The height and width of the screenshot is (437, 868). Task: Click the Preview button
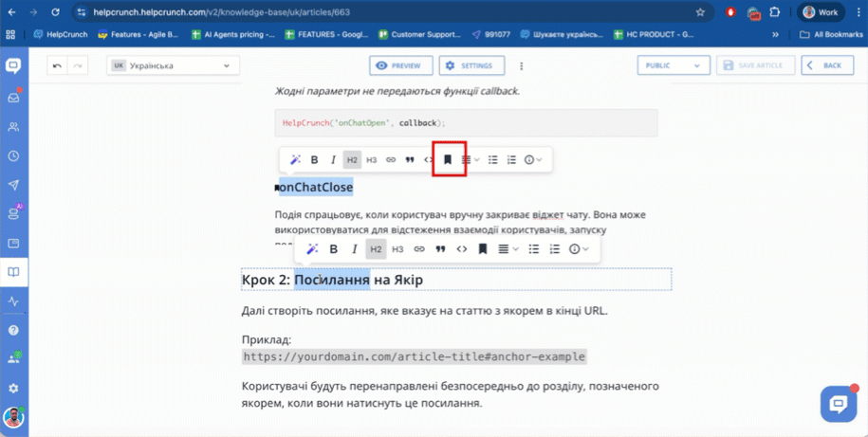[x=401, y=66]
